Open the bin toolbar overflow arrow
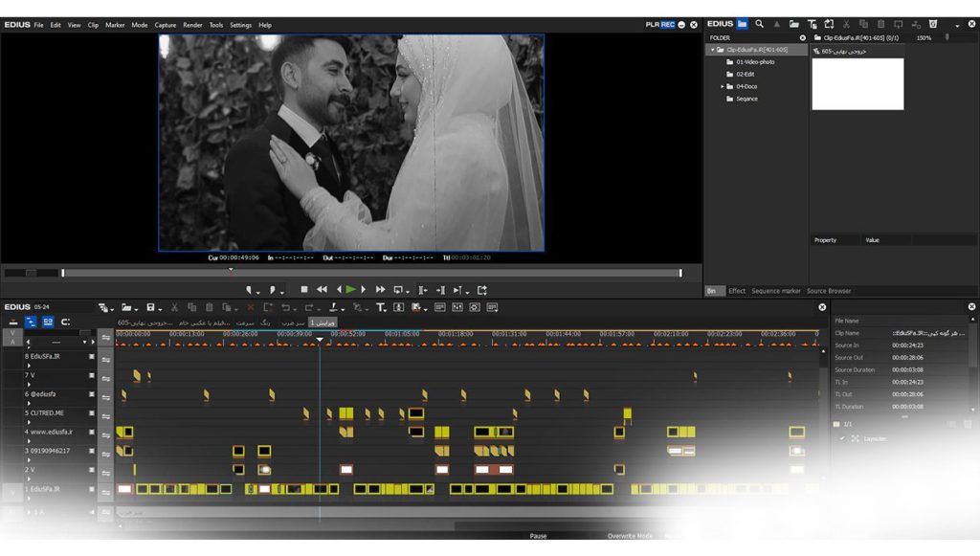Viewport: 980px width, 556px height. (957, 25)
